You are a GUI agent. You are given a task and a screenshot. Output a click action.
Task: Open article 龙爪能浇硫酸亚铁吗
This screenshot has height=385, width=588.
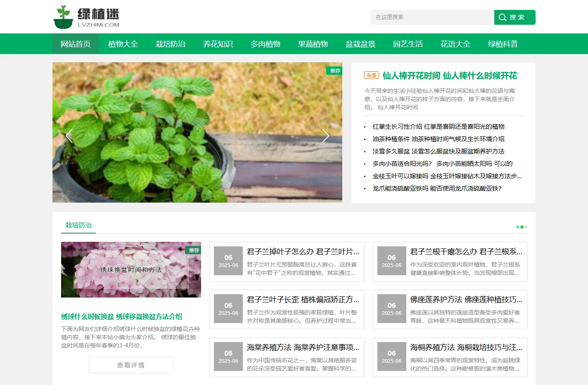437,189
